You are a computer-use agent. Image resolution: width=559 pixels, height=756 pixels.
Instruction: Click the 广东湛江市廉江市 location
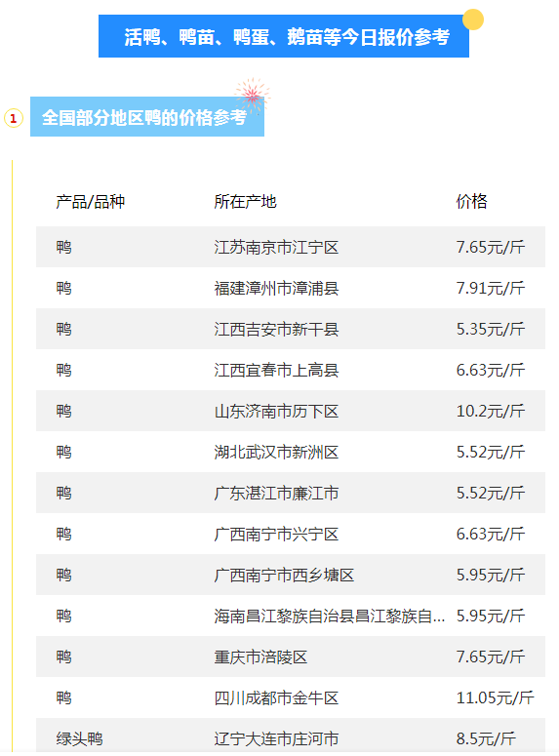(276, 494)
